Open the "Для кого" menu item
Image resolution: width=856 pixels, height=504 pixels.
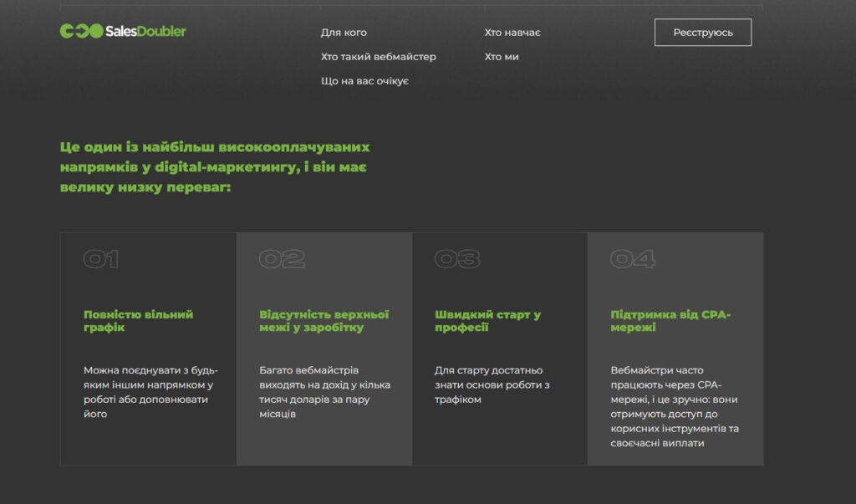point(344,33)
